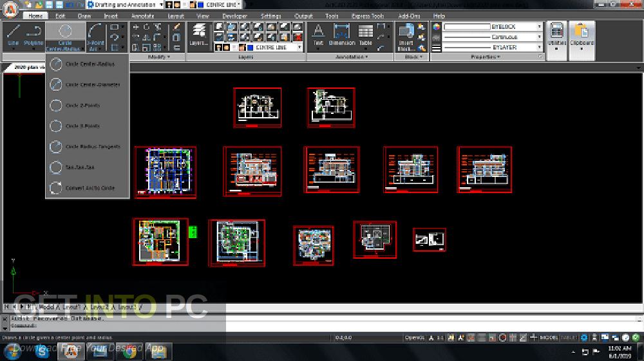
Task: Select the Trim tool in Modify panel
Action: pos(157,27)
